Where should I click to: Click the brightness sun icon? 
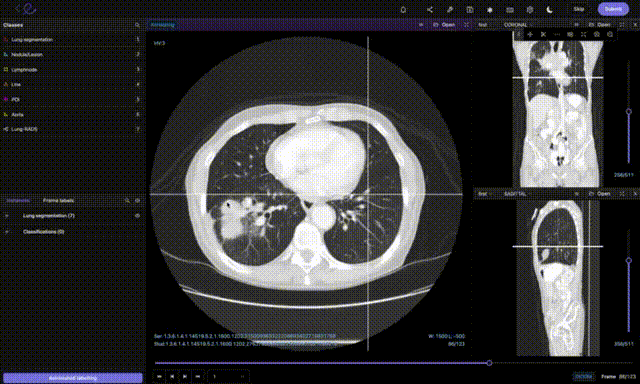tap(490, 9)
